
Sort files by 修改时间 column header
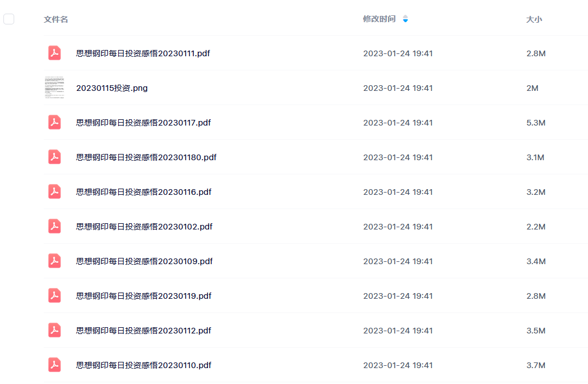[379, 19]
